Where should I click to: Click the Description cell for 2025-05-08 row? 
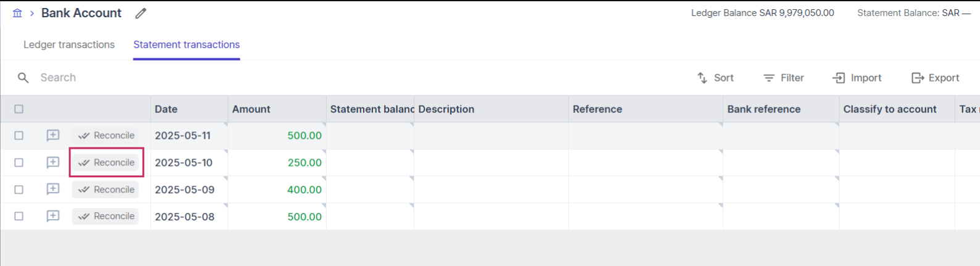click(x=492, y=217)
